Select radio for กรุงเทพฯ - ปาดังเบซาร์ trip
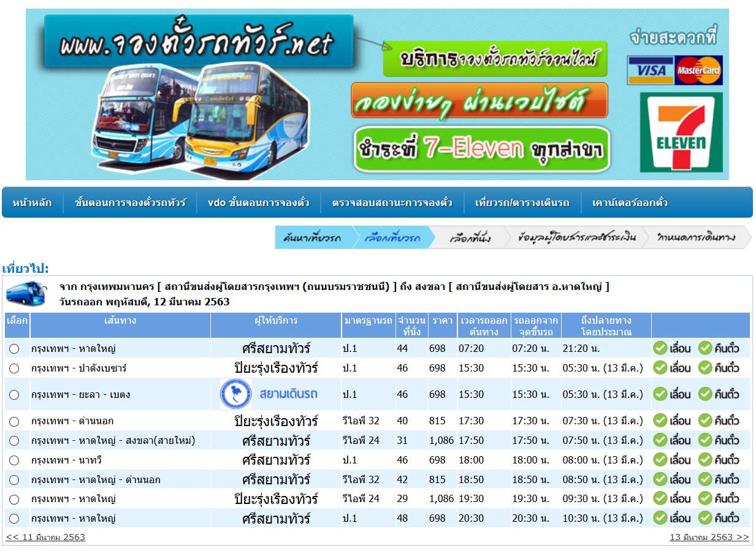756x553 pixels. (14, 368)
